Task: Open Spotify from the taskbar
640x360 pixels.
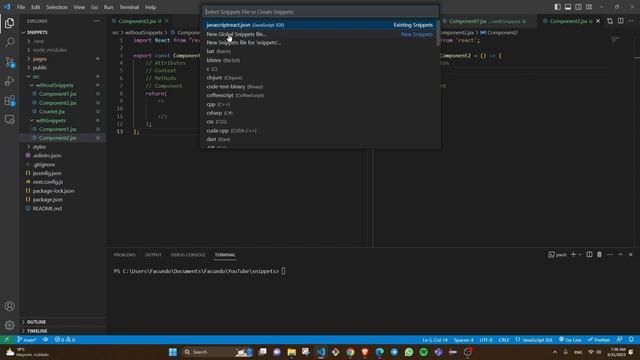Action: pyautogui.click(x=424, y=352)
